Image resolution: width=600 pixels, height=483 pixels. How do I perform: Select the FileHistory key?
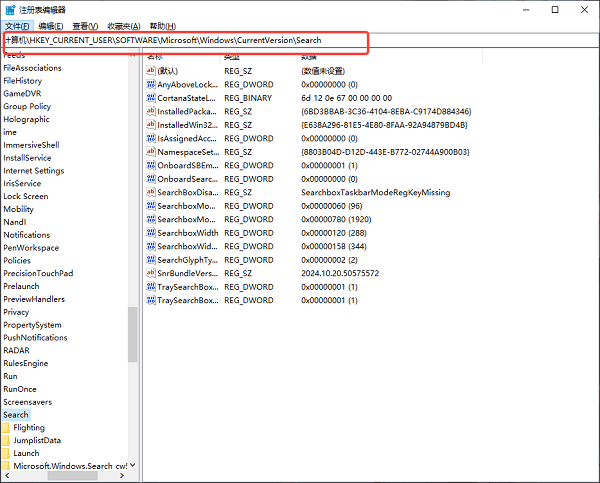[x=23, y=81]
